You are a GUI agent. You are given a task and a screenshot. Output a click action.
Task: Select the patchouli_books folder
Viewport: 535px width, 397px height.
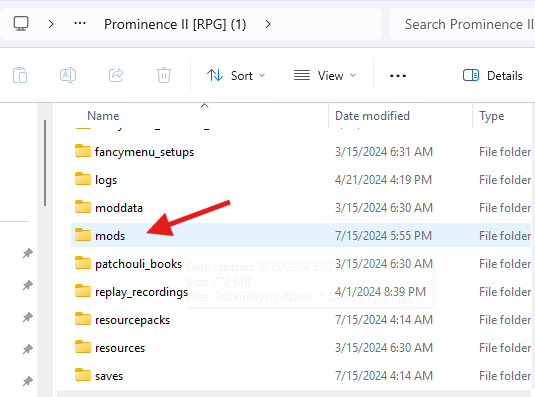click(x=301, y=263)
